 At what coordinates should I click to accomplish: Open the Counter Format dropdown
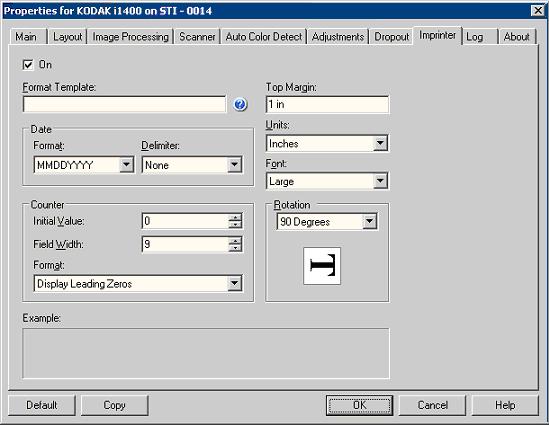234,283
